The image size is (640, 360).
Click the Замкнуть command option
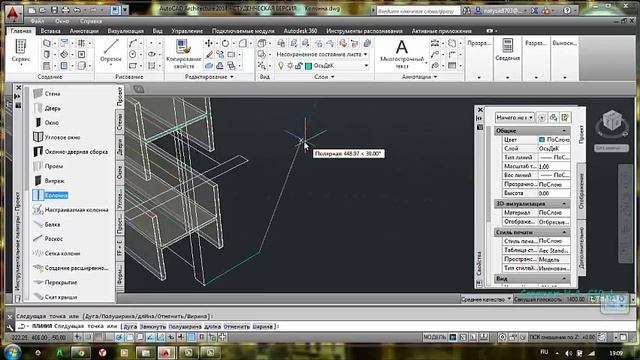(153, 327)
